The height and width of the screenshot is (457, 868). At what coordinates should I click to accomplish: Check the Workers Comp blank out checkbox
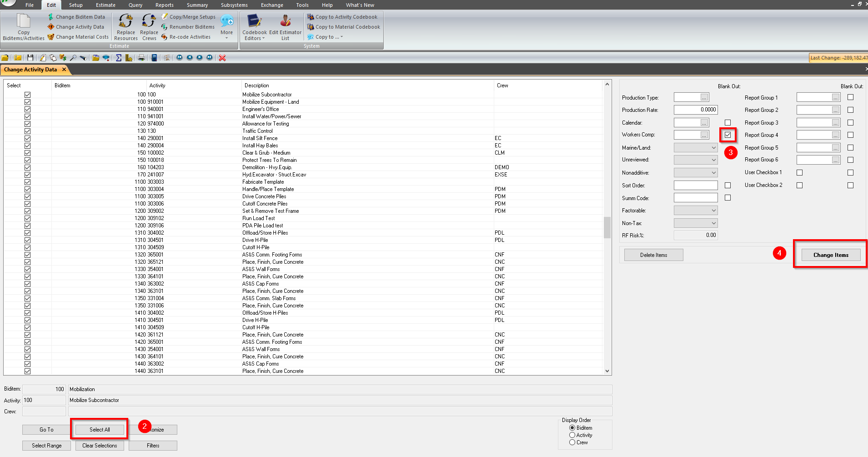(x=728, y=135)
